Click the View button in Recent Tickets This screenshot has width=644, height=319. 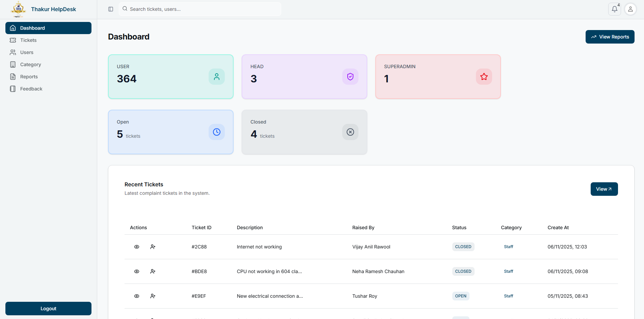604,189
